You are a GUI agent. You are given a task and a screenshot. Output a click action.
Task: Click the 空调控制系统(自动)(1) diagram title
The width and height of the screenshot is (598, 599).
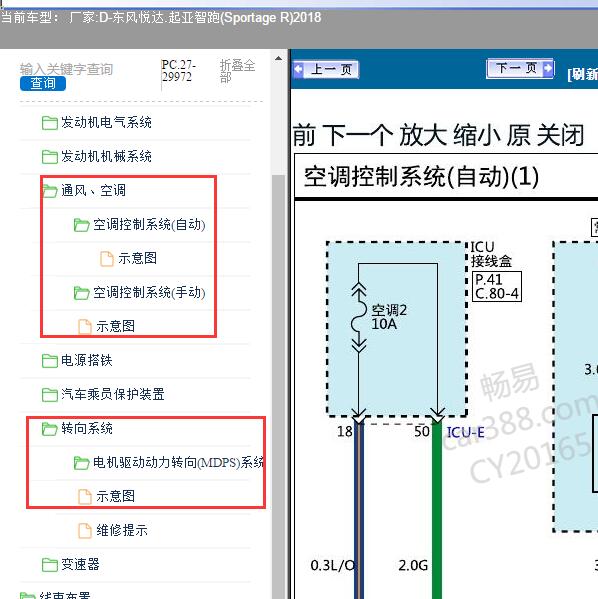(421, 177)
